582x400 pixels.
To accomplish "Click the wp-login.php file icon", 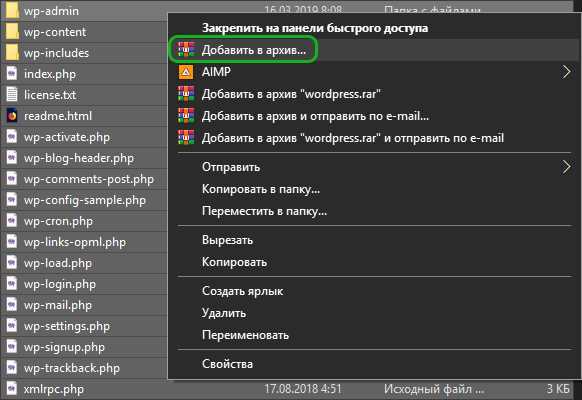I will coord(12,284).
